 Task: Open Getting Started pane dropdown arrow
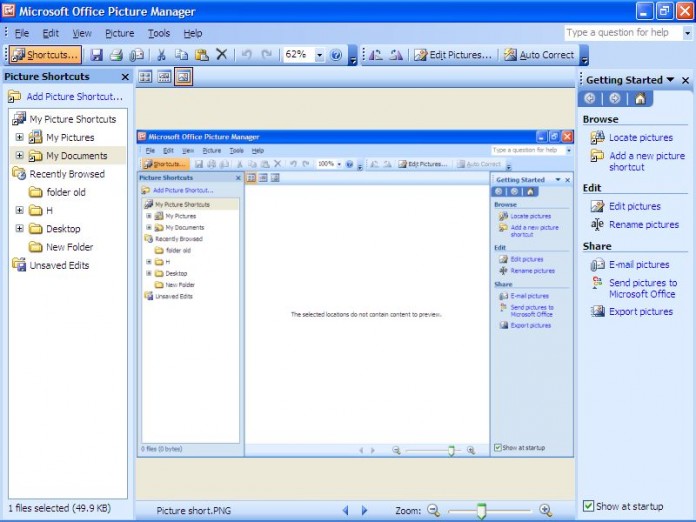pos(670,80)
